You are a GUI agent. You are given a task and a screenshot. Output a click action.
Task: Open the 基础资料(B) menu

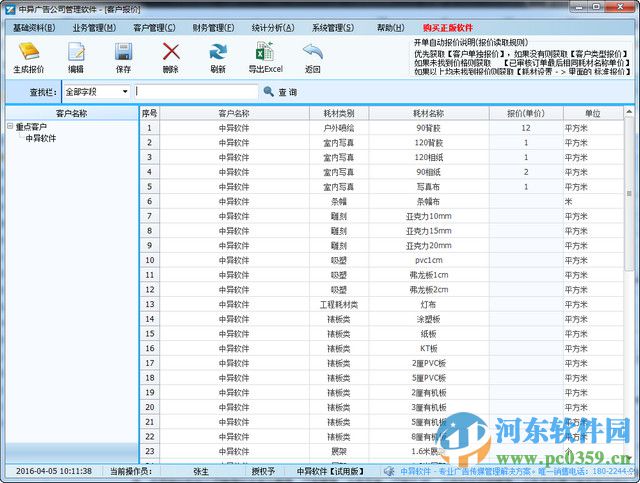(x=34, y=28)
